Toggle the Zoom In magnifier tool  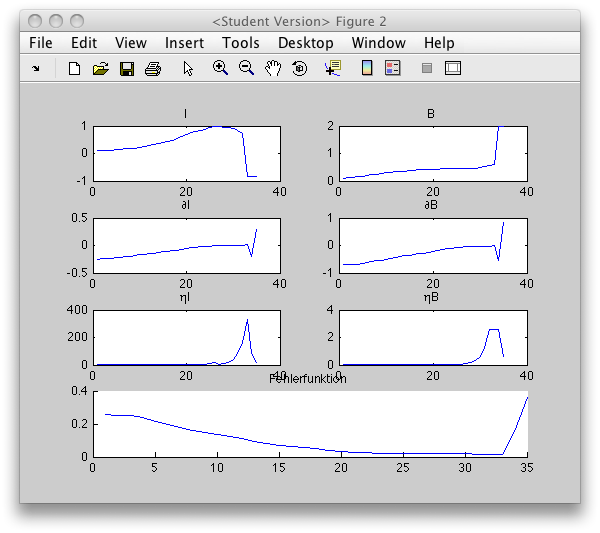220,69
